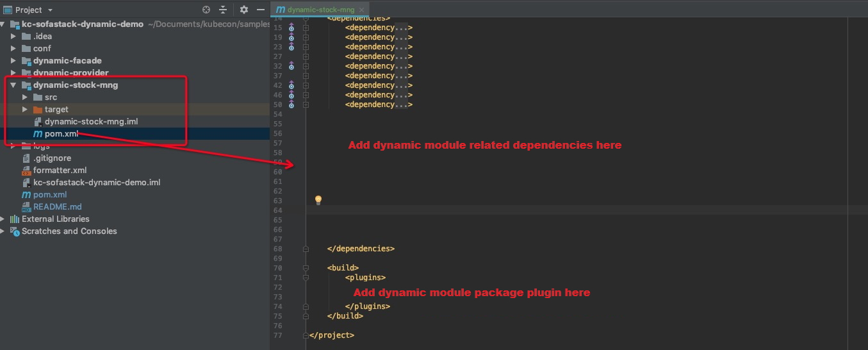The width and height of the screenshot is (868, 350).
Task: Open the Project panel settings gear
Action: point(244,10)
